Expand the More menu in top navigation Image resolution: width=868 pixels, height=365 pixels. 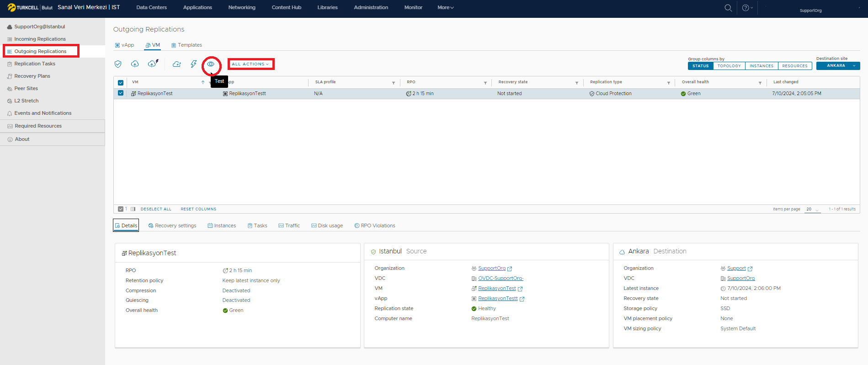[x=445, y=7]
